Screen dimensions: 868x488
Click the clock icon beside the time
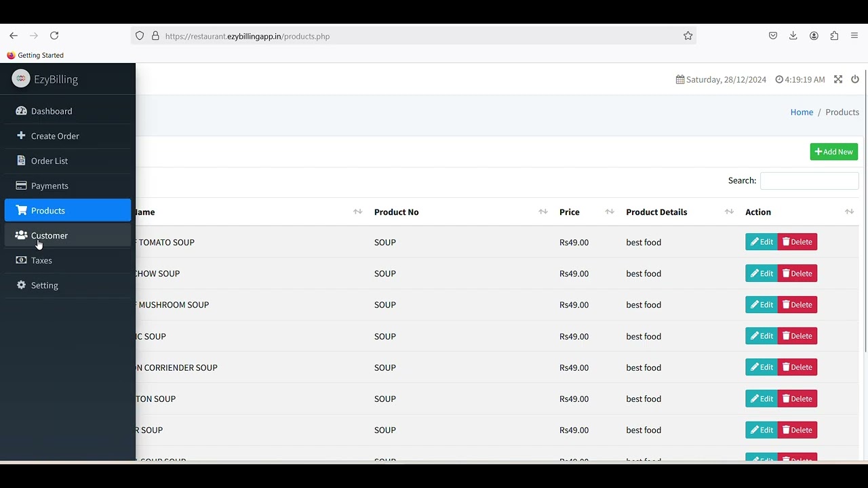(779, 79)
